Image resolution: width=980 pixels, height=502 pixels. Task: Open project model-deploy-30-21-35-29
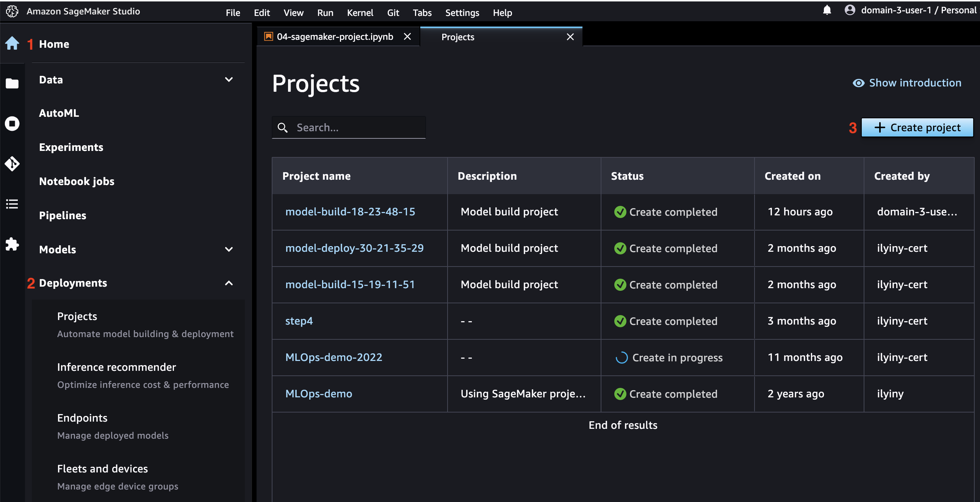[x=354, y=248]
